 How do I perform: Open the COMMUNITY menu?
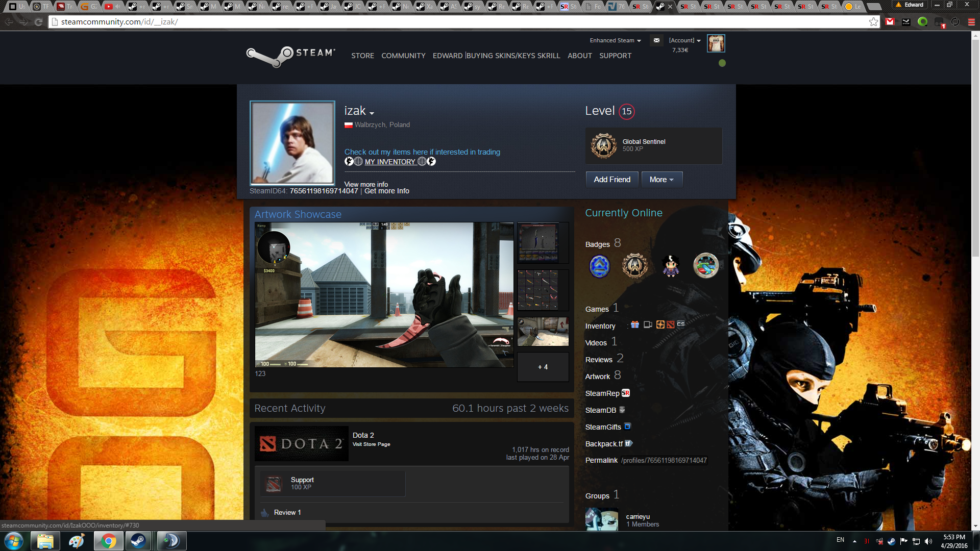point(403,56)
